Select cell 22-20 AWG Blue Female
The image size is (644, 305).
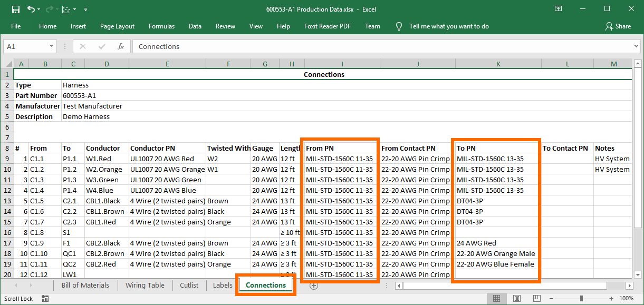coord(498,264)
